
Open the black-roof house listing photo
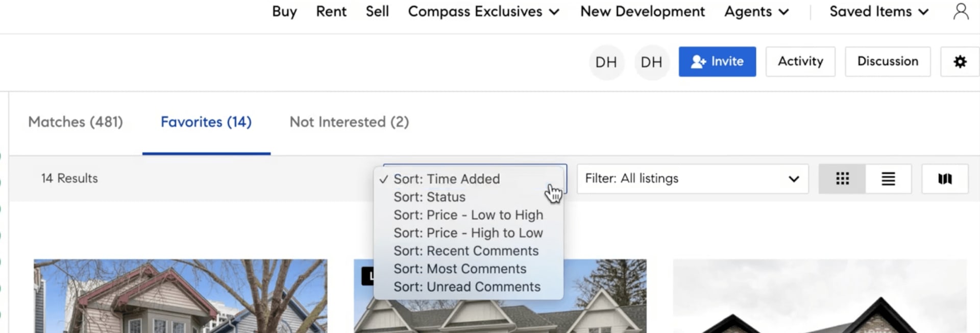tap(820, 296)
